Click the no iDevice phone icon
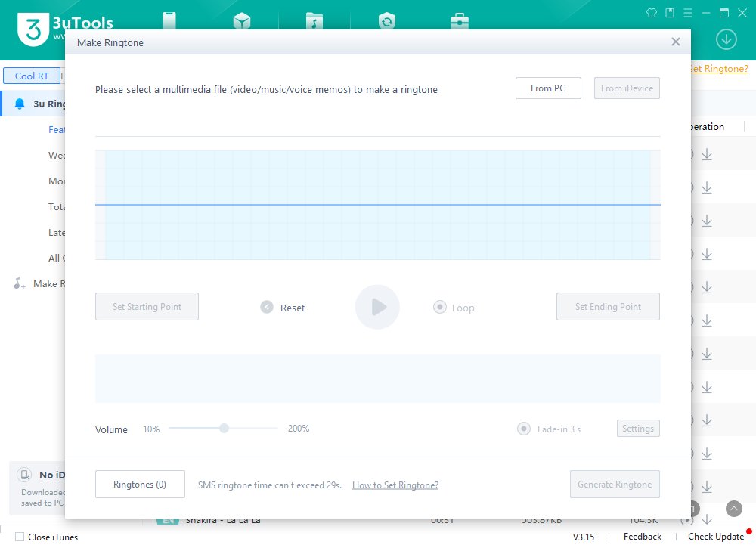This screenshot has height=548, width=756. pos(24,475)
